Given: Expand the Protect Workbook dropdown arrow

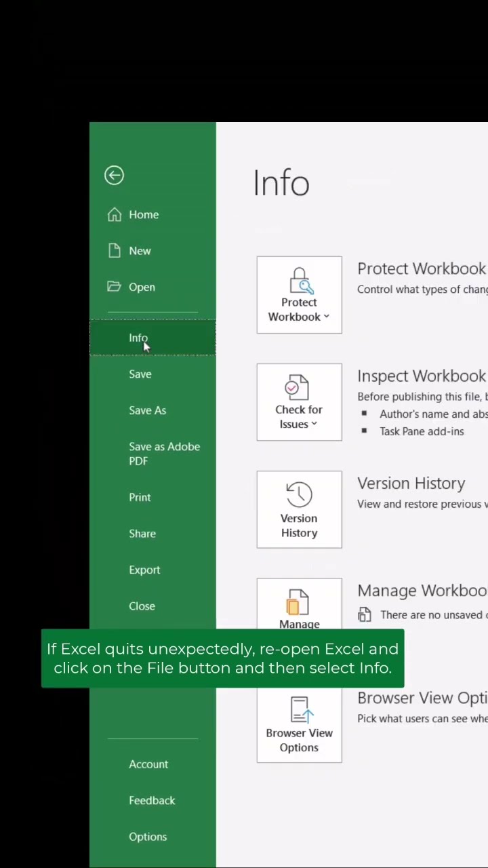Looking at the screenshot, I should coord(326,317).
